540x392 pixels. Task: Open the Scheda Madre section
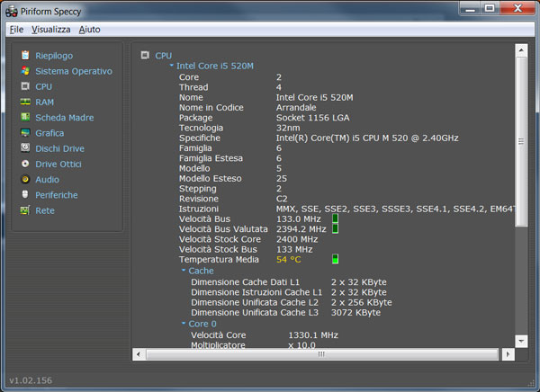pyautogui.click(x=65, y=118)
